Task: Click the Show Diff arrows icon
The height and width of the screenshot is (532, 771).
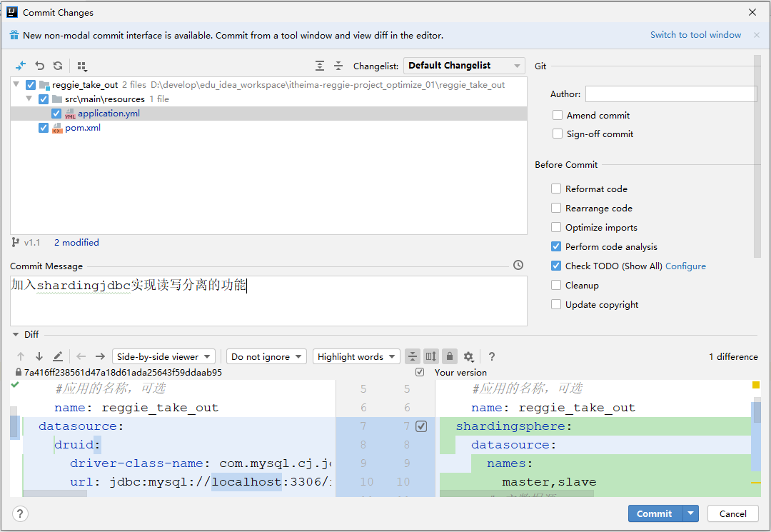Action: [21, 66]
